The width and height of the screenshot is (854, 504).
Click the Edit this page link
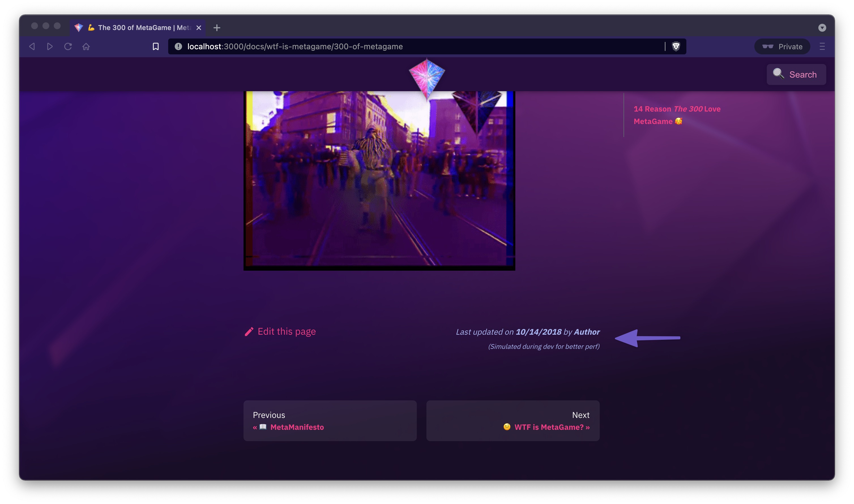[286, 332]
